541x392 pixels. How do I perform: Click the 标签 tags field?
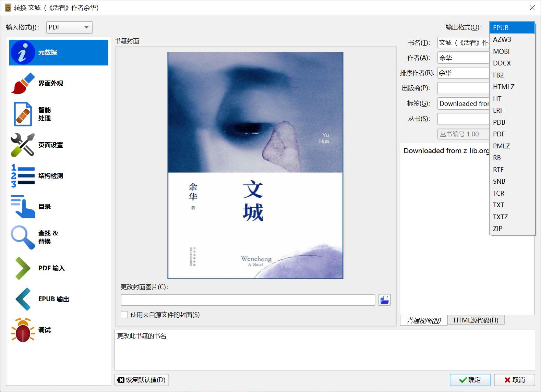point(464,103)
